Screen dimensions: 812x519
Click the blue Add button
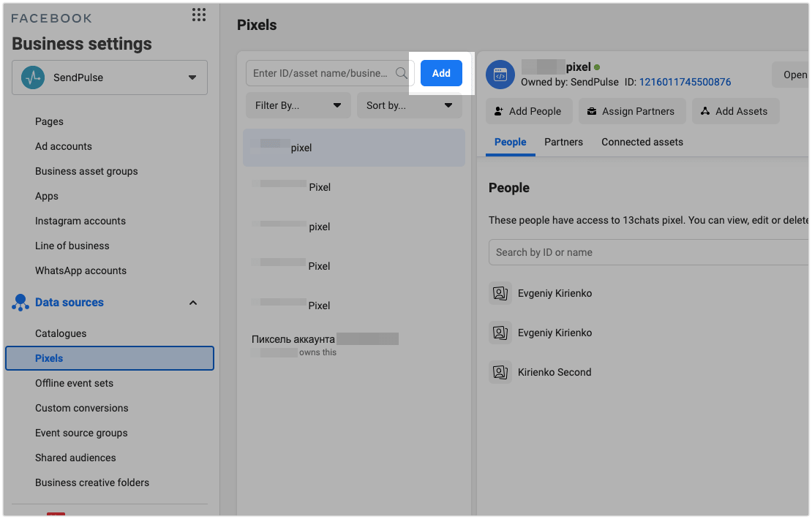point(441,73)
